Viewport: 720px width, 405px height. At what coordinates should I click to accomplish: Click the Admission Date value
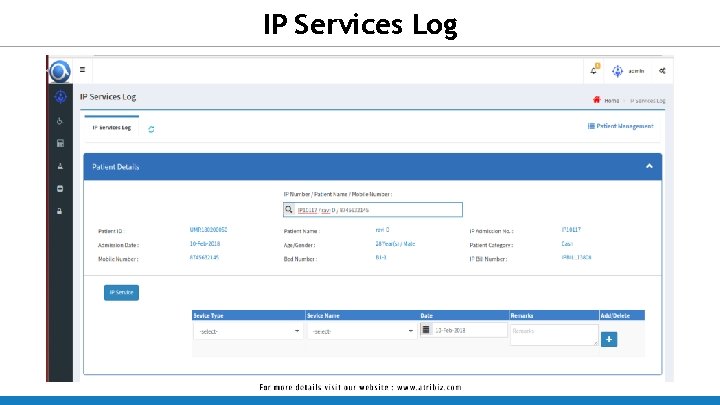point(205,244)
